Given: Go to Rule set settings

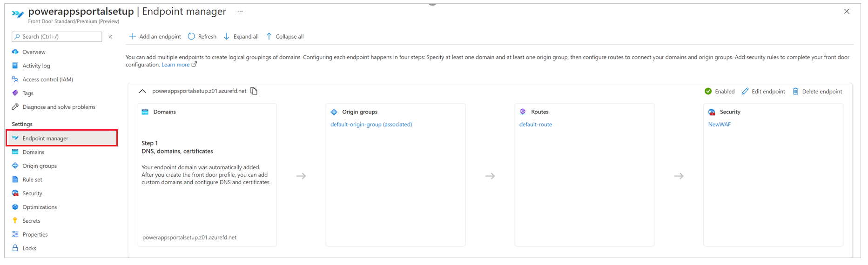Looking at the screenshot, I should pos(32,179).
